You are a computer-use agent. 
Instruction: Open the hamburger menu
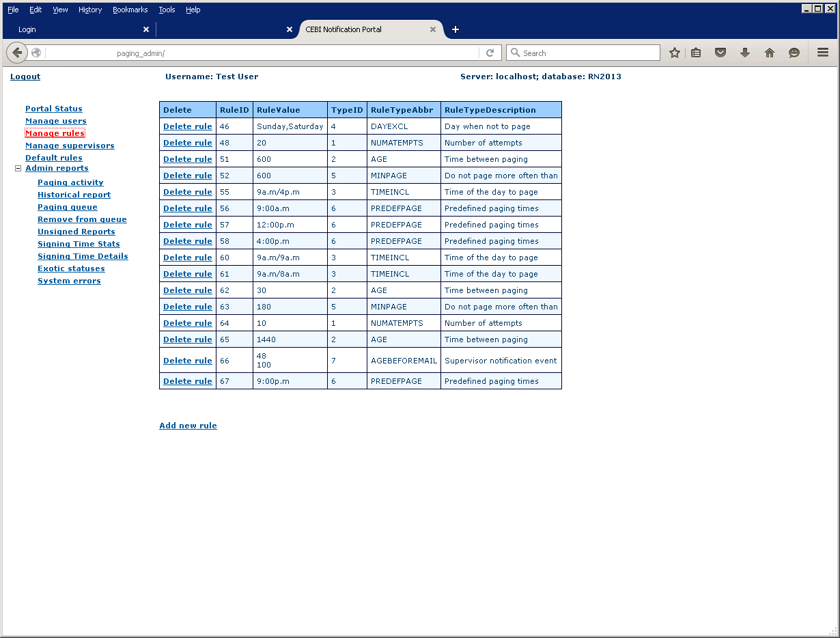823,53
